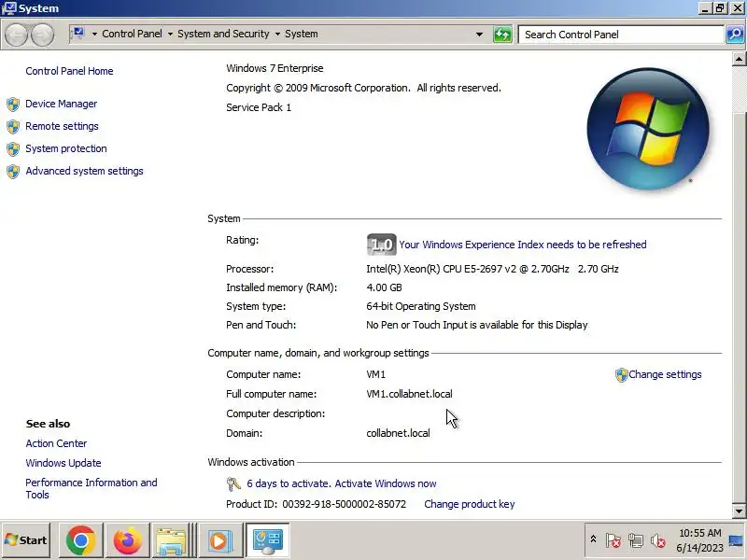This screenshot has height=560, width=747.
Task: Click Activate Windows now link
Action: coord(386,483)
